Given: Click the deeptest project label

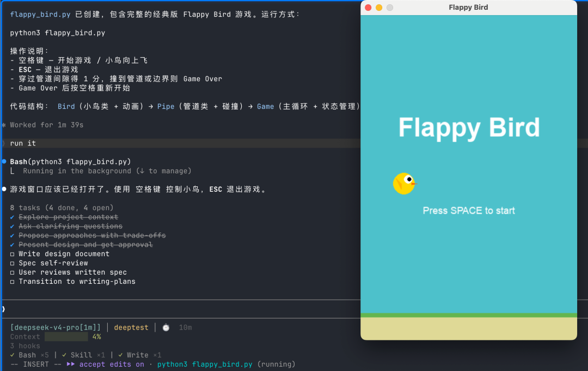Looking at the screenshot, I should click(x=131, y=327).
